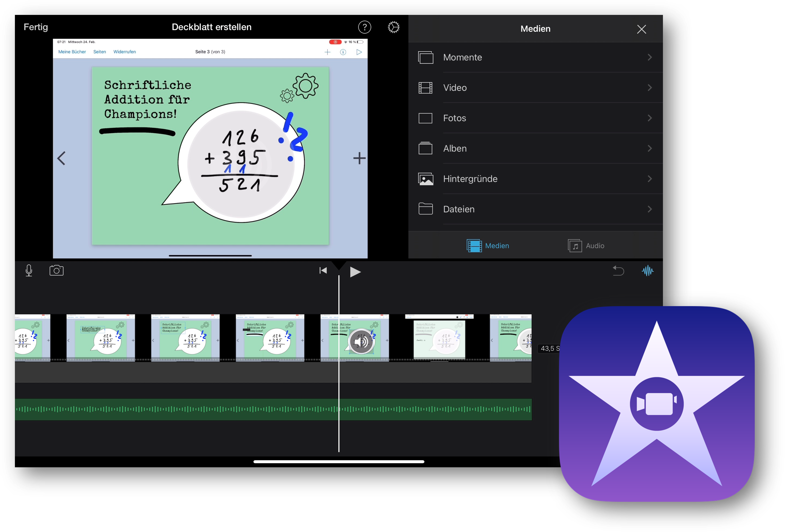Viewport: 785px width, 532px height.
Task: Go to previous page arrow in preview
Action: (x=61, y=158)
